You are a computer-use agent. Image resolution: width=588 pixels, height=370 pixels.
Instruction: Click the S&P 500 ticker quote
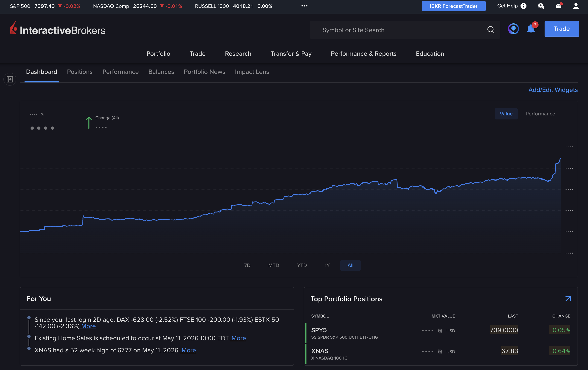pos(45,6)
